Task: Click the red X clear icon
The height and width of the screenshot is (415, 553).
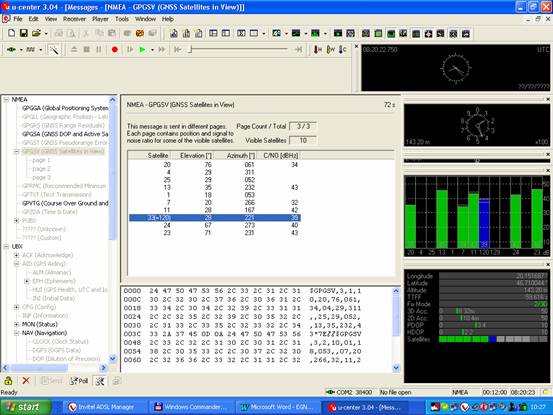Action: coord(26,381)
